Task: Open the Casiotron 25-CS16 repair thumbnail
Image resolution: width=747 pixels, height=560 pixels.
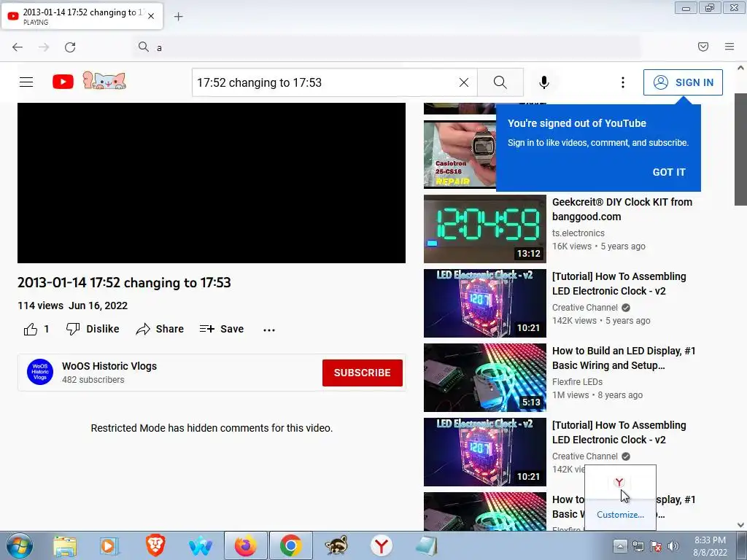Action: coord(460,155)
